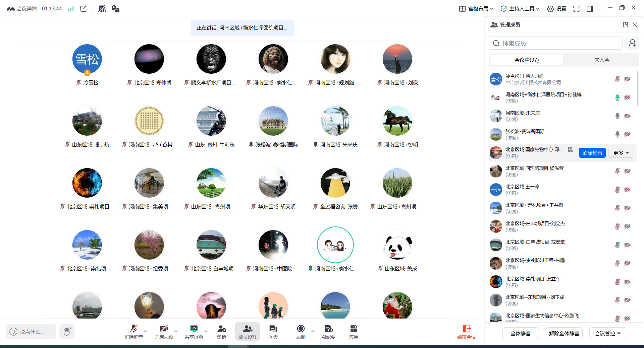This screenshot has height=348, width=644.
Task: Click the blue 解除静音 button
Action: tap(592, 153)
